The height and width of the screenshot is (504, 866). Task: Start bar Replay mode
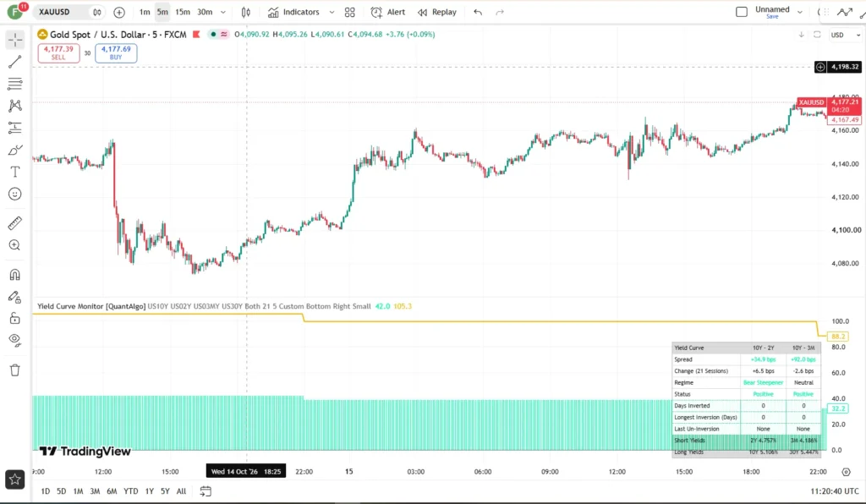(437, 12)
